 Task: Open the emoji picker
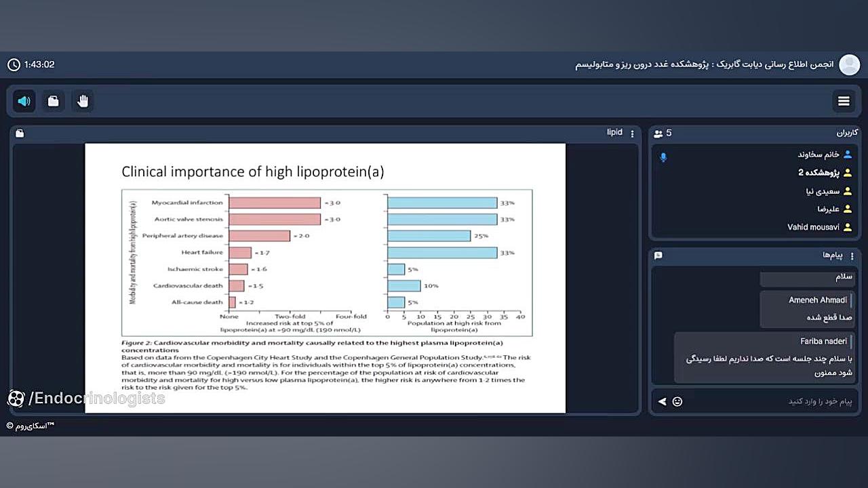(x=677, y=401)
